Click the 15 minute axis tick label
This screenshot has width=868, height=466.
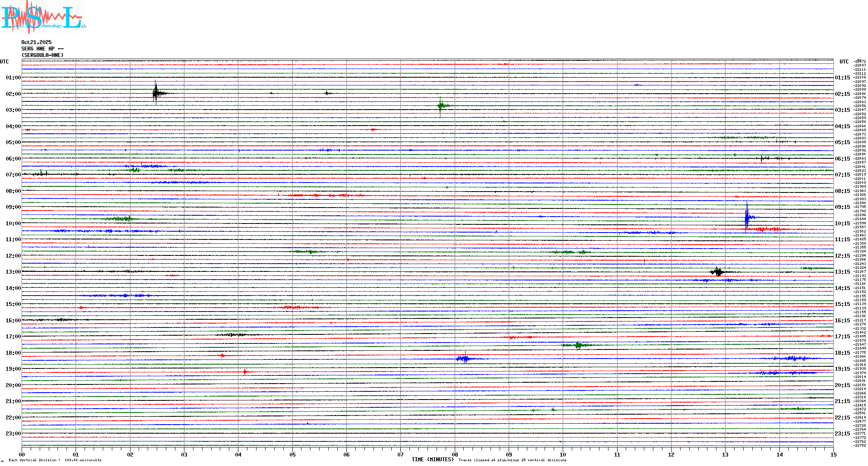coord(833,454)
